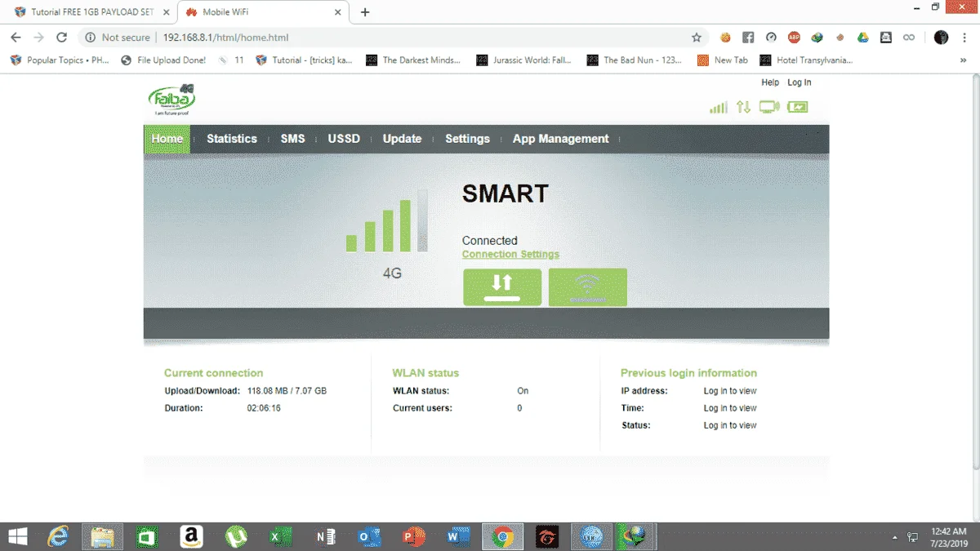Click the signal strength status icon in header

point(719,107)
